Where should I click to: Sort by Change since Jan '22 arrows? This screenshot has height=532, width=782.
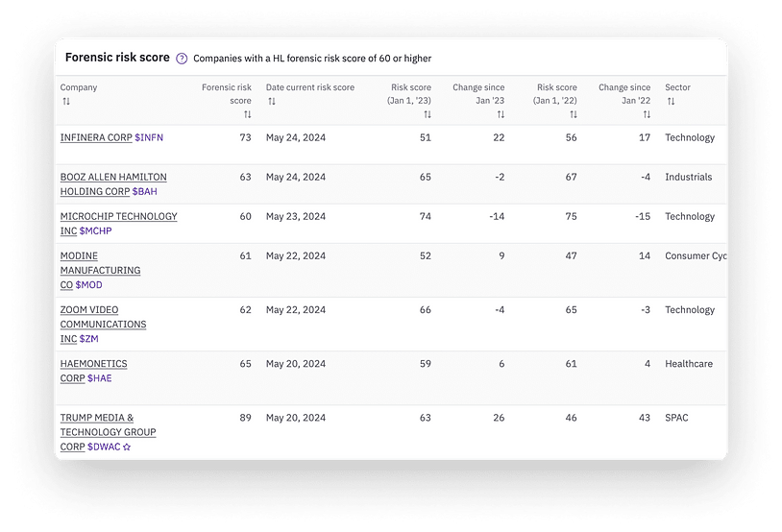click(647, 115)
